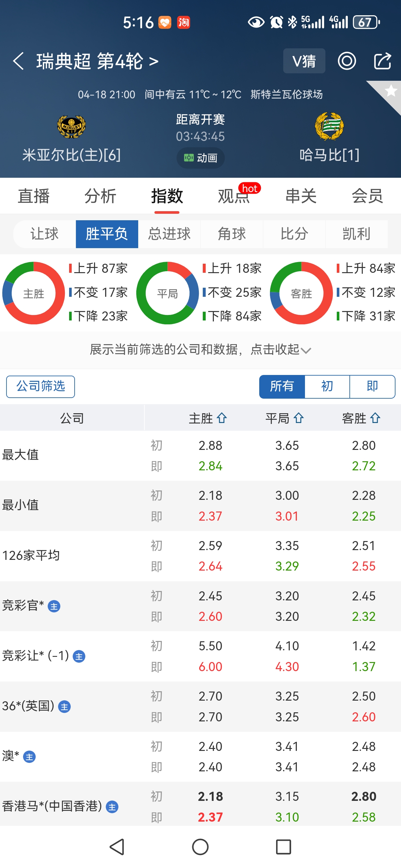Open the 香港马*(中国香港) odds row
The width and height of the screenshot is (401, 868).
[x=200, y=806]
